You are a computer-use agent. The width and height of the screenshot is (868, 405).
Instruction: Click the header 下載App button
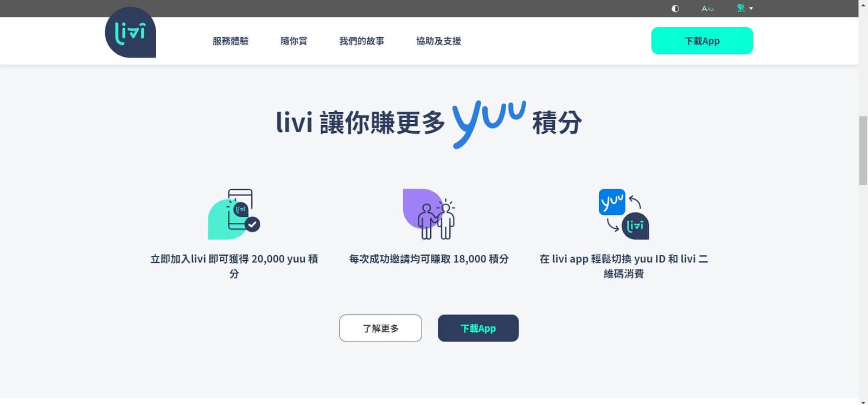702,41
